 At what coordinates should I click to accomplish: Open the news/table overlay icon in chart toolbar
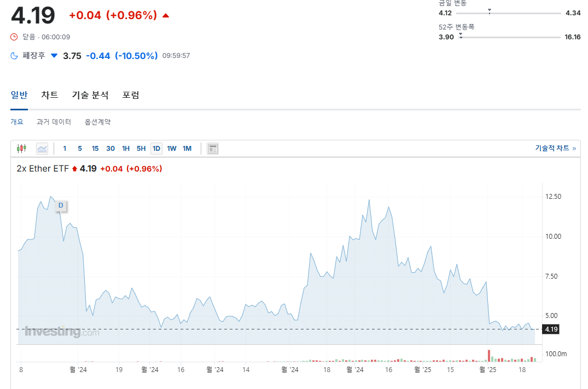(213, 149)
